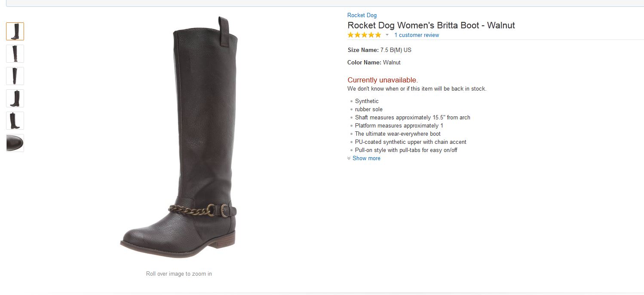Image resolution: width=644 pixels, height=295 pixels.
Task: Click the 'PU-coated synthetic upper' bullet text
Action: coord(411,142)
